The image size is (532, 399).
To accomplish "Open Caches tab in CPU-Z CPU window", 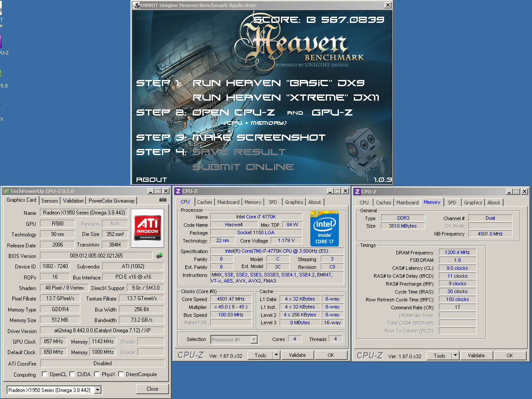I will click(204, 202).
